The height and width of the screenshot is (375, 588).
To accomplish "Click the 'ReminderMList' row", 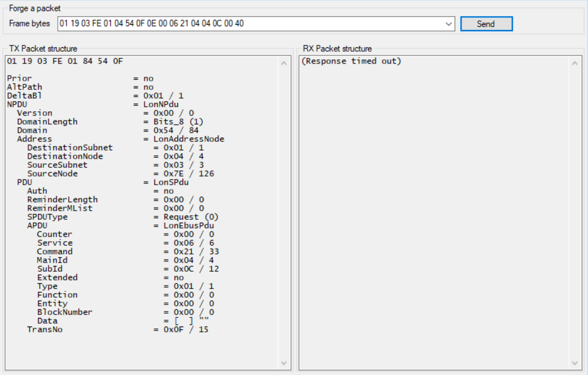I will click(x=116, y=208).
